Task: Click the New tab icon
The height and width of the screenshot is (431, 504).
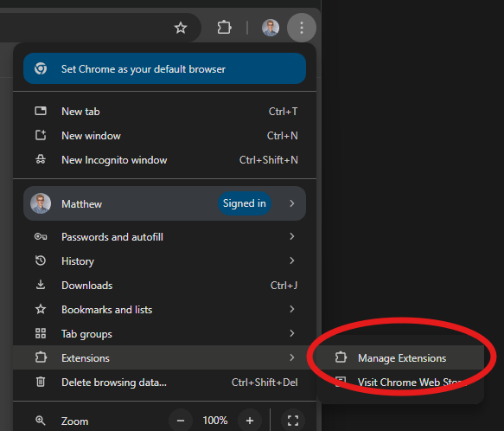Action: click(41, 111)
